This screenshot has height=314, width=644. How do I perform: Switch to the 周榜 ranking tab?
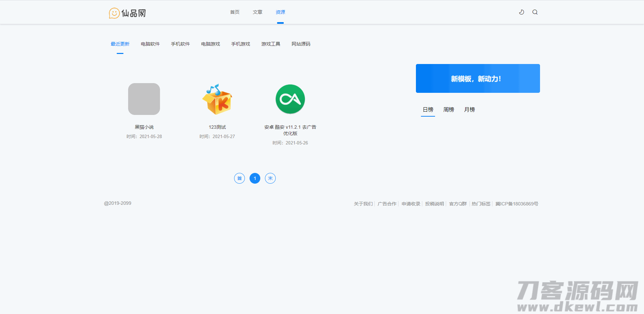[448, 110]
